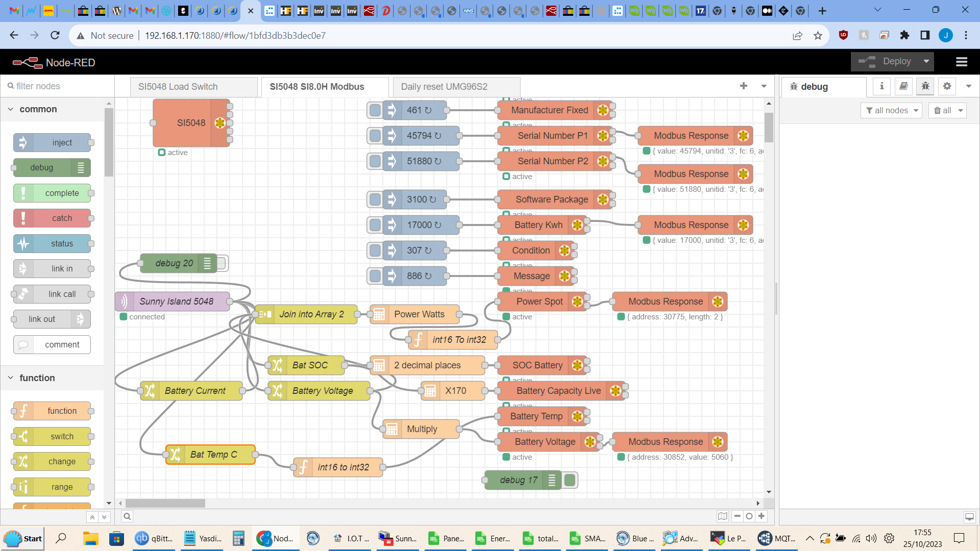This screenshot has width=980, height=551.
Task: Select the switch node in palette
Action: click(52, 437)
